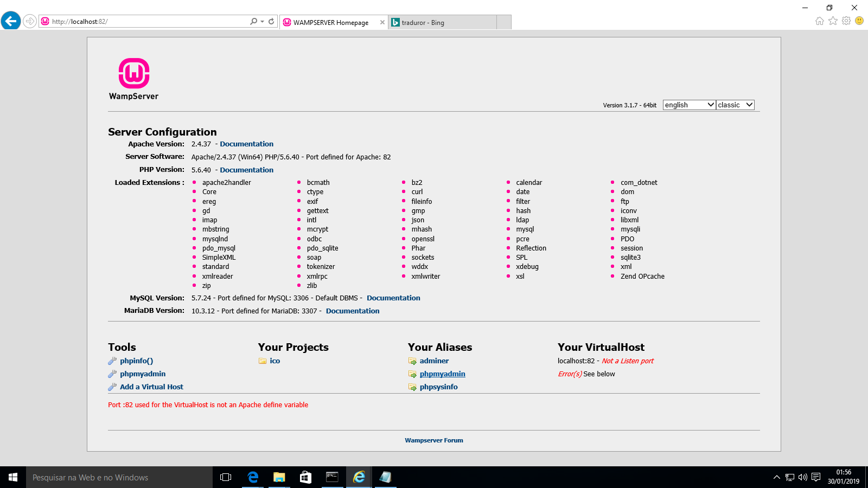Click the WampServer logo icon

tap(134, 73)
